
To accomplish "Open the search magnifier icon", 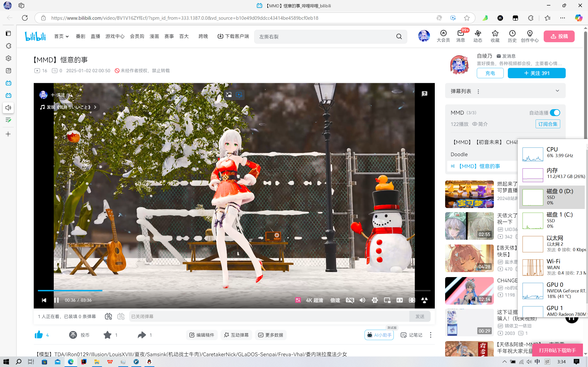I will pos(399,36).
